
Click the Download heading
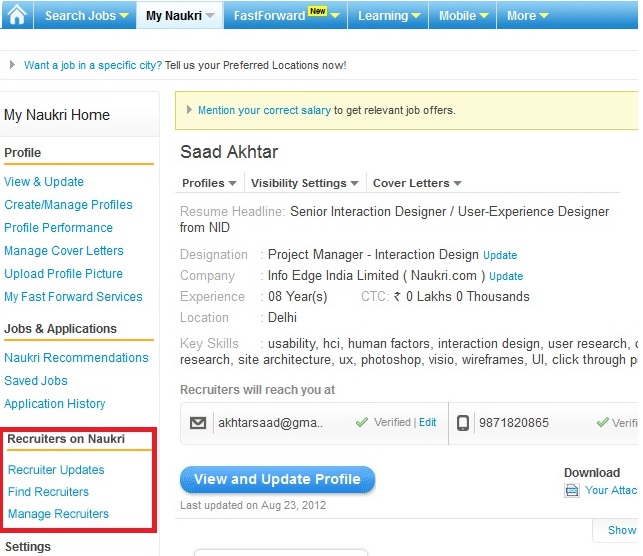592,473
